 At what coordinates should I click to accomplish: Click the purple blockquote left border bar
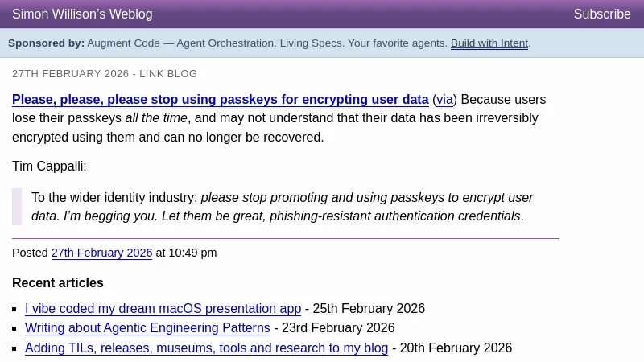[x=17, y=207]
